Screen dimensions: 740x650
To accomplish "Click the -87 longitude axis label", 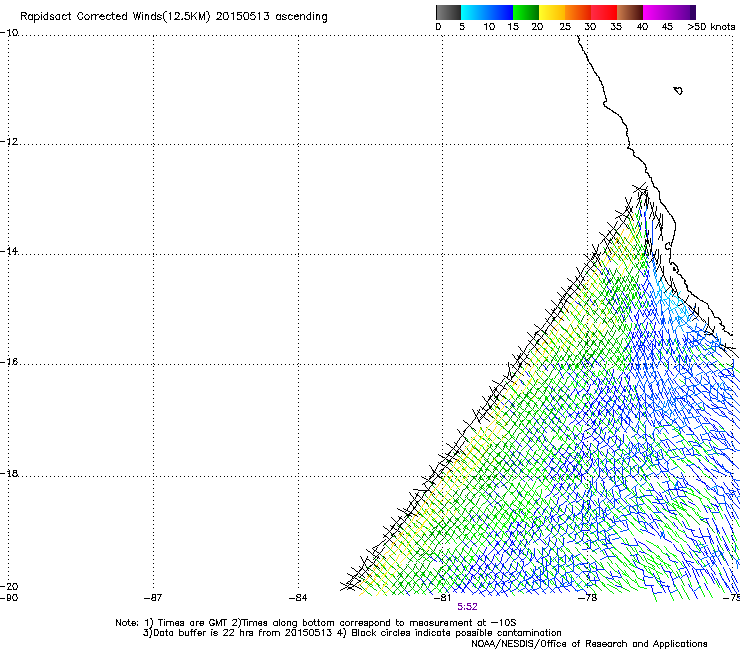I will (x=153, y=598).
